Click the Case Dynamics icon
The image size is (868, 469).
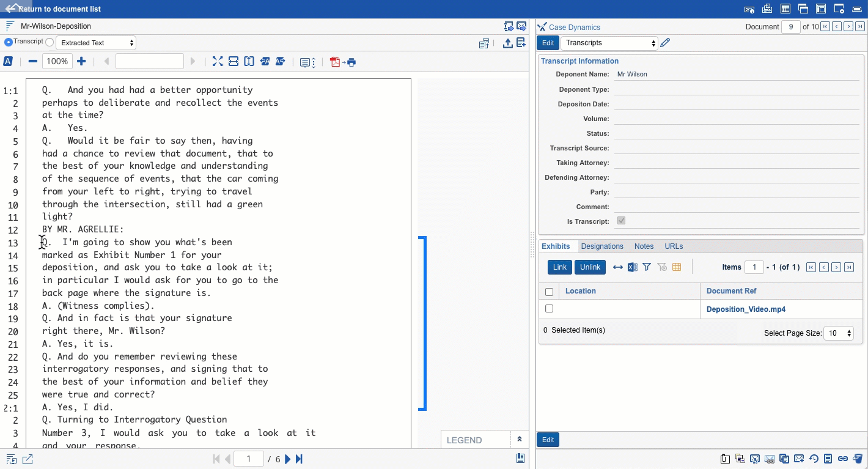(542, 27)
